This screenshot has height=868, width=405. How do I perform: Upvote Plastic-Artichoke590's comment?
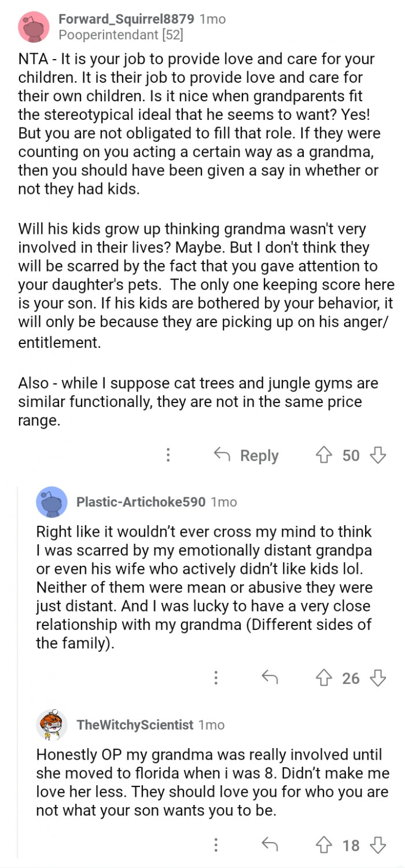click(x=323, y=677)
